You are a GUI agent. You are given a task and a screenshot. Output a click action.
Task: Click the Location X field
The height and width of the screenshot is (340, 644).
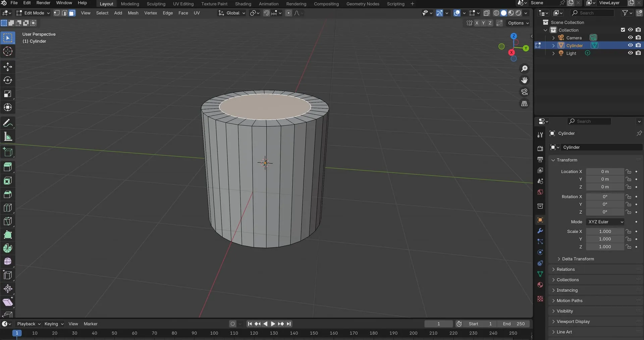click(x=605, y=172)
